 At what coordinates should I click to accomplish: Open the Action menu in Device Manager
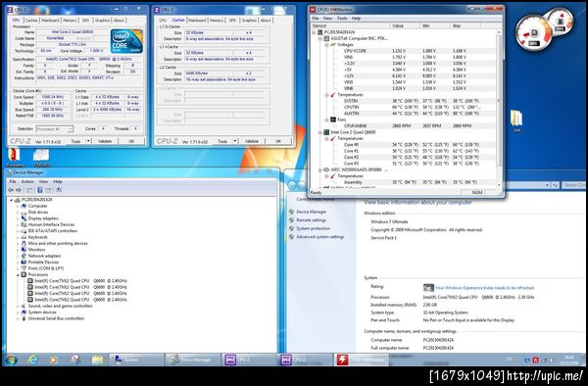pos(27,181)
